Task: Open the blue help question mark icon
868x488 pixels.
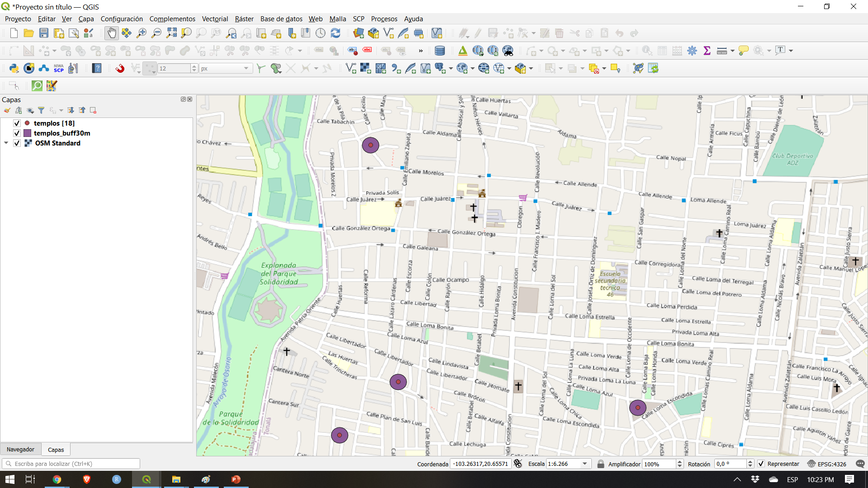Action: tap(97, 68)
